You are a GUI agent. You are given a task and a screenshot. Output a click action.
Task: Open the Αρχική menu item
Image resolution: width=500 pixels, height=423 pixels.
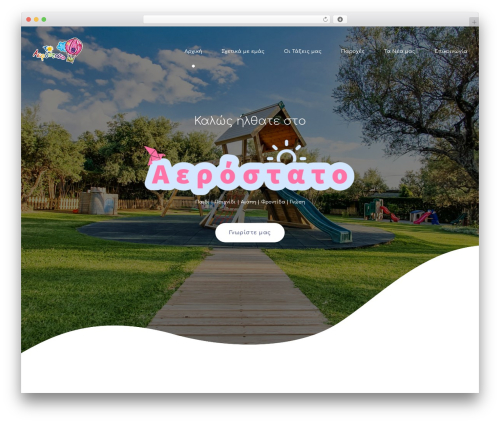click(193, 51)
